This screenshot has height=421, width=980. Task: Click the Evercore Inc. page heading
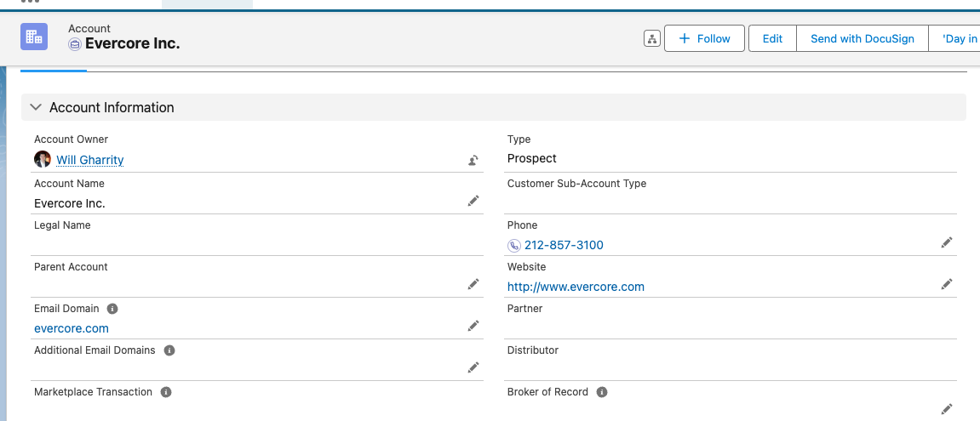[x=133, y=43]
